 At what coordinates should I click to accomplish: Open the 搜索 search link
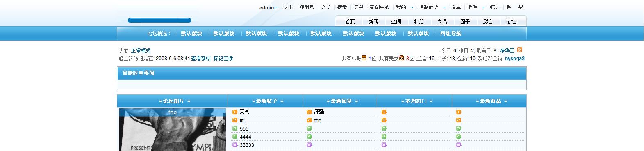(342, 7)
